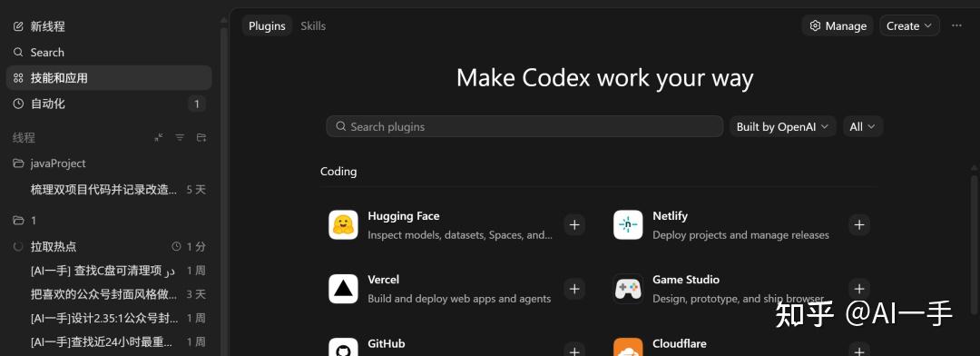Open thread 查找近24小时最重
This screenshot has width=980, height=356.
tap(109, 341)
